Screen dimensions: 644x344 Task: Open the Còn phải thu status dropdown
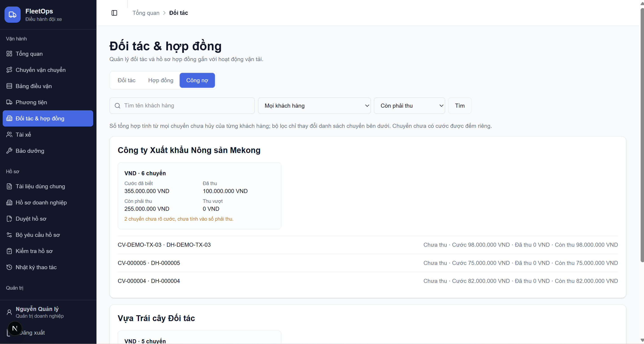click(409, 106)
